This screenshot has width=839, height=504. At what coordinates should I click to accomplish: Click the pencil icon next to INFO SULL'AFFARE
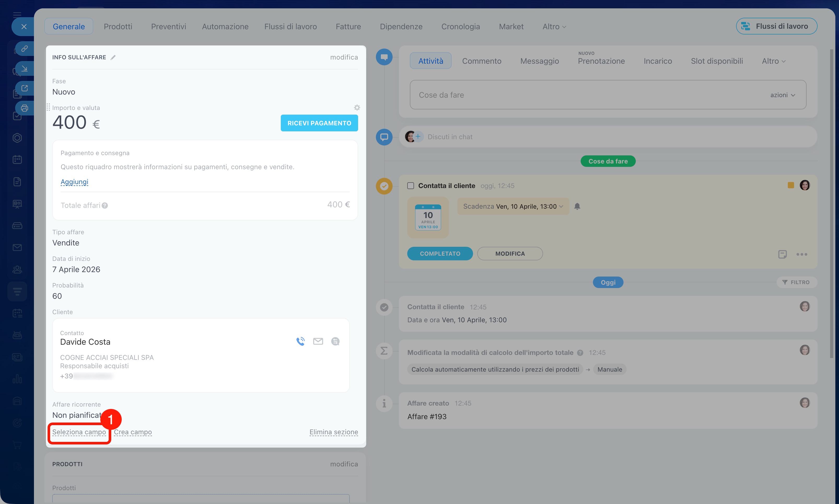113,57
